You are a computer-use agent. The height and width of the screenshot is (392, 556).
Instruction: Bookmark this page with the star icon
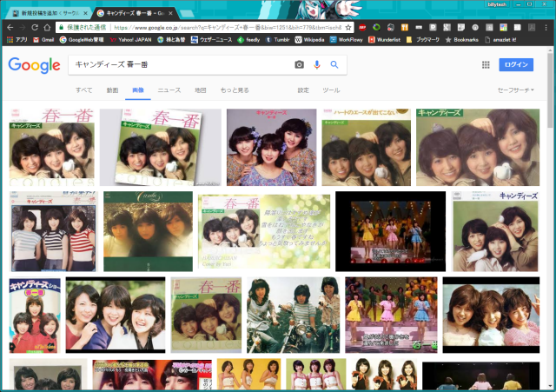click(348, 27)
